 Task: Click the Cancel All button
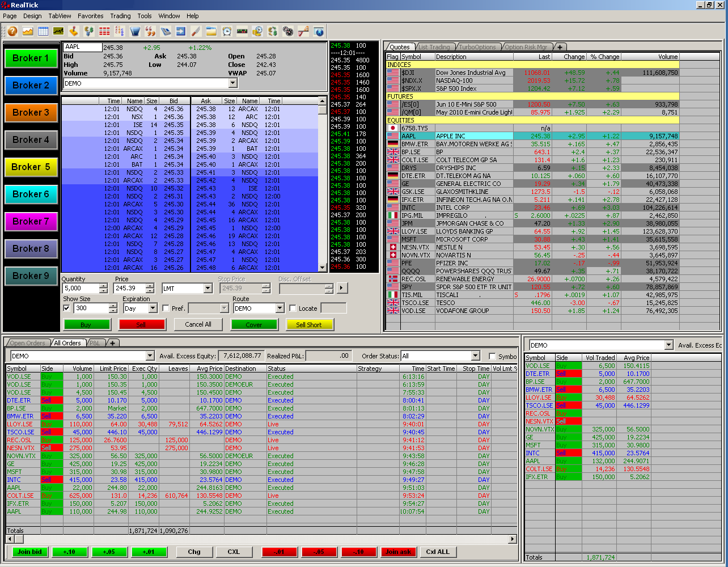[198, 324]
